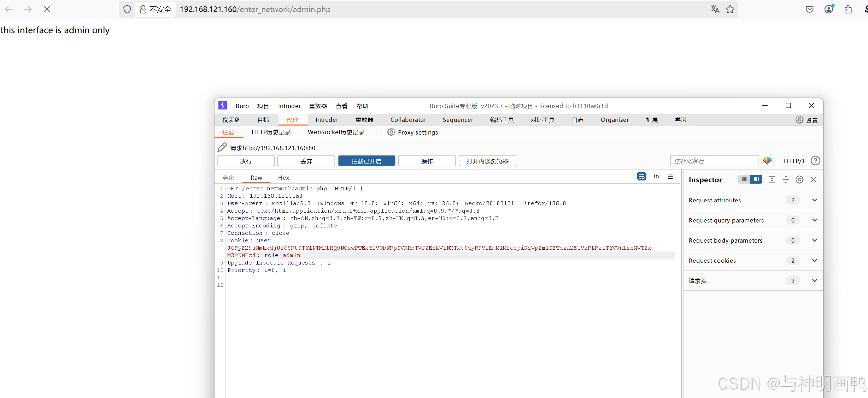868x398 pixels.
Task: Click the 丢弃 drop button
Action: pyautogui.click(x=306, y=161)
